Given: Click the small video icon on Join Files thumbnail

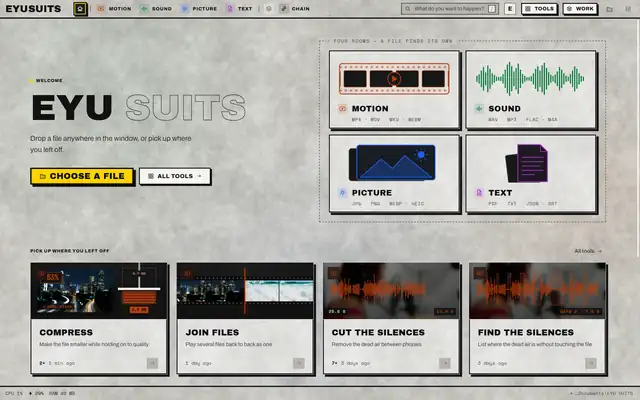Looking at the screenshot, I should 187,273.
